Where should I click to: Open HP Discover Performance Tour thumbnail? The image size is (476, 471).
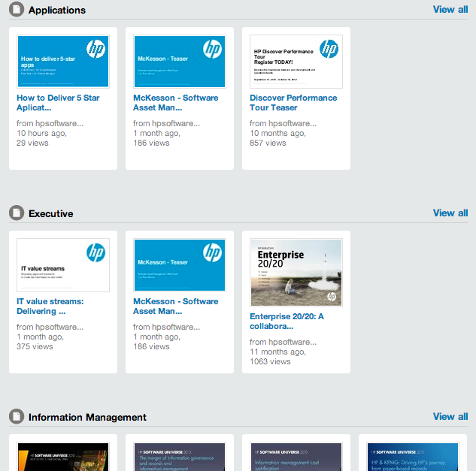point(296,62)
